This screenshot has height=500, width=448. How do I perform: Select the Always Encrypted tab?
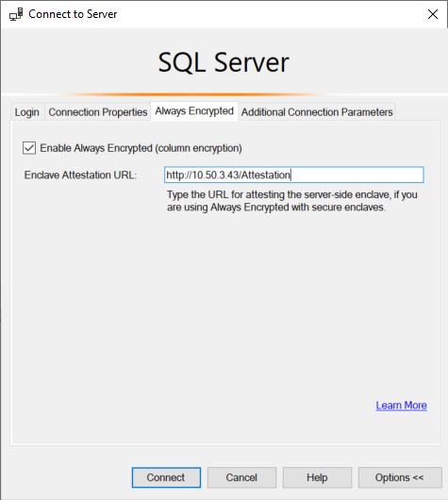pyautogui.click(x=194, y=111)
